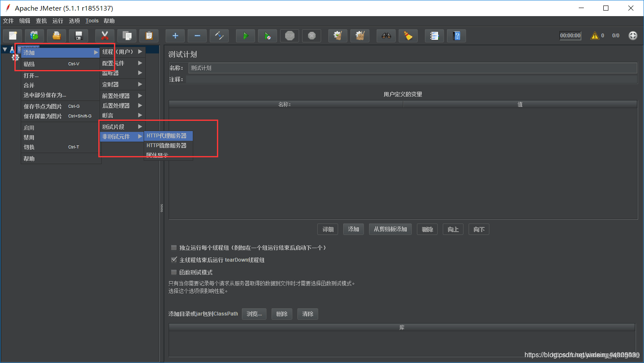Open the 文件 menu in menu bar
This screenshot has height=363, width=644.
coord(8,21)
